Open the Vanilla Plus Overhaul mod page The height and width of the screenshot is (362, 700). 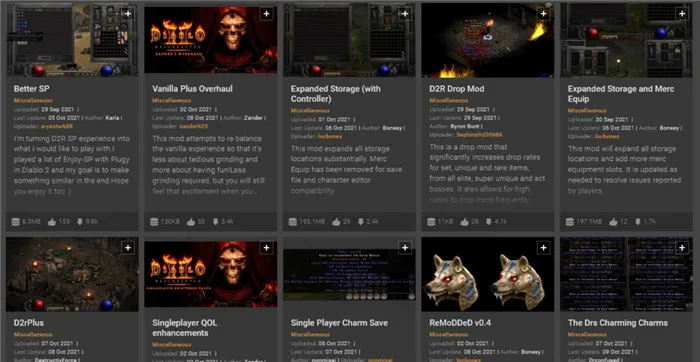(x=192, y=89)
